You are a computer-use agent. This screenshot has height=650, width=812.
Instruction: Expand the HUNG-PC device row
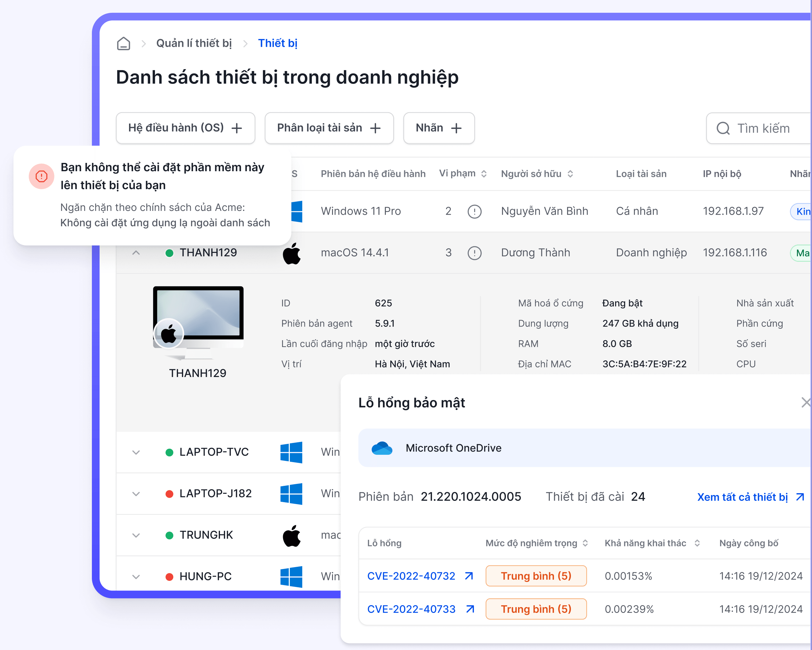[136, 577]
